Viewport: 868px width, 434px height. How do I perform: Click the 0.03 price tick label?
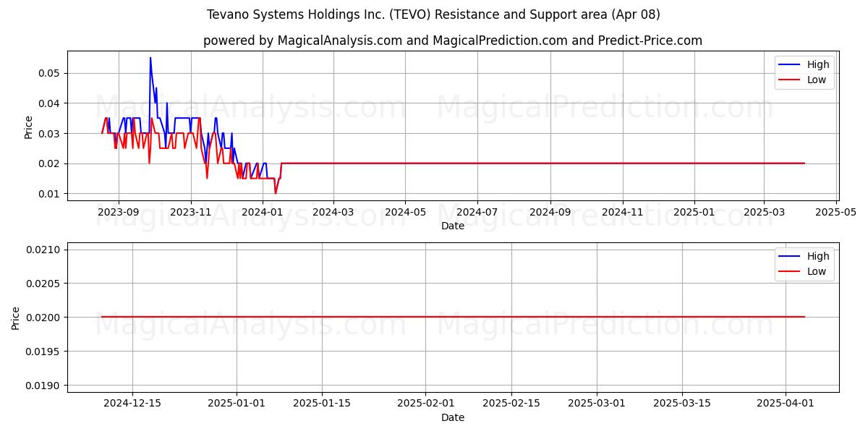pos(49,134)
